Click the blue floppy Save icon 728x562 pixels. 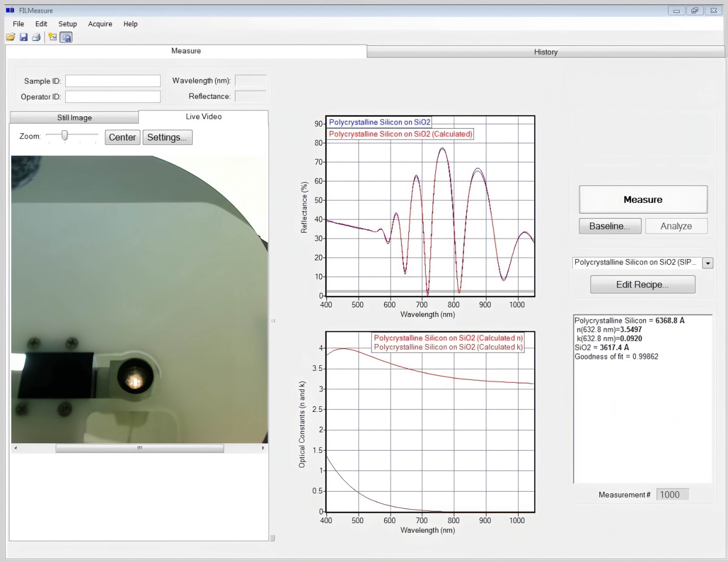[x=23, y=37]
